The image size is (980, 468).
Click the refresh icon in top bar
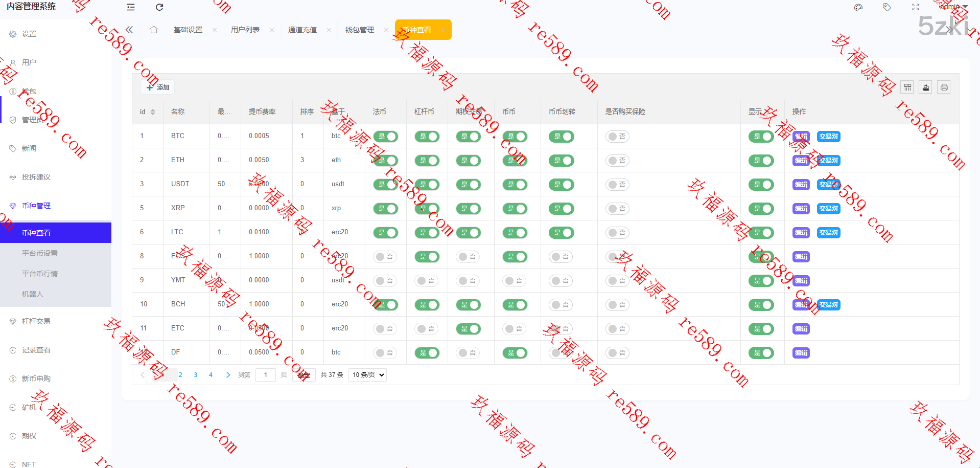pyautogui.click(x=159, y=7)
